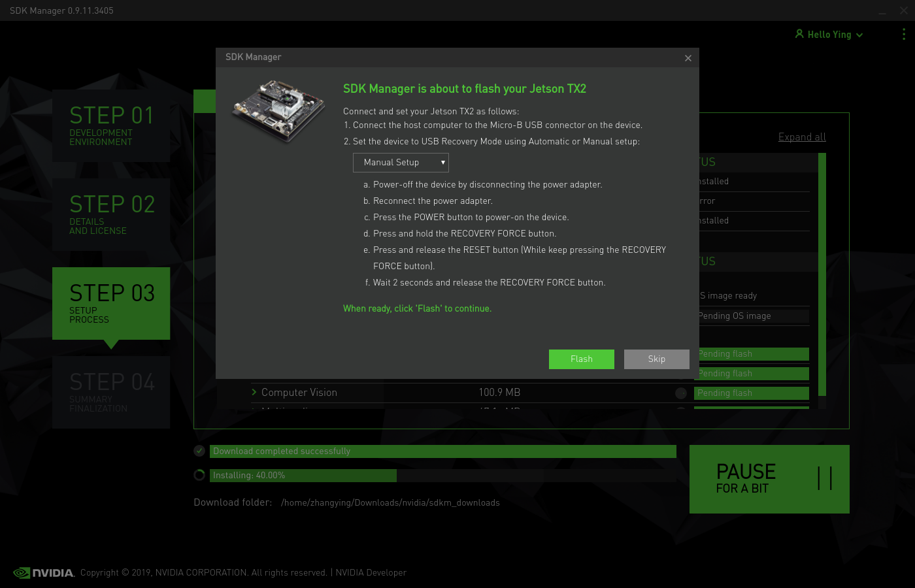This screenshot has height=588, width=915.
Task: Click Expand all link
Action: pos(802,137)
